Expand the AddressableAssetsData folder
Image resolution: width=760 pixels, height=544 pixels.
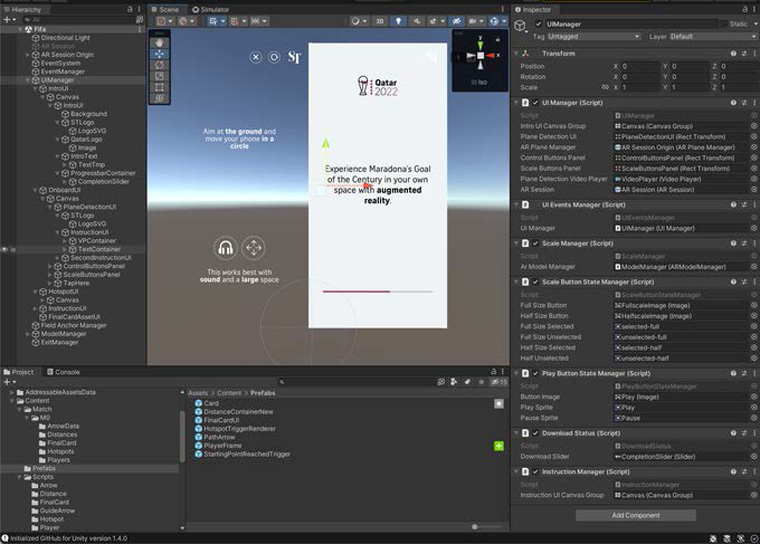[x=12, y=392]
